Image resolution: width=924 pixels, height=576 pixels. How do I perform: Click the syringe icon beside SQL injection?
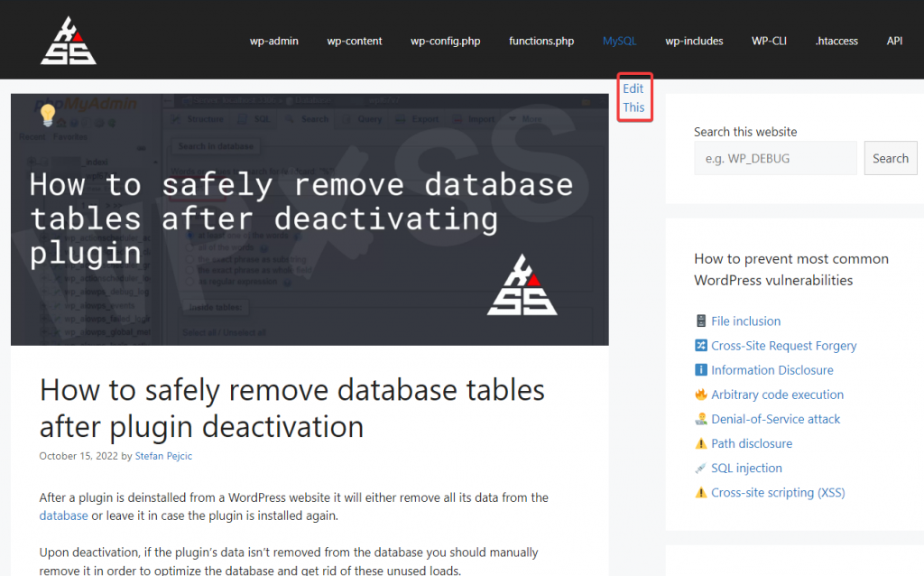pos(700,468)
